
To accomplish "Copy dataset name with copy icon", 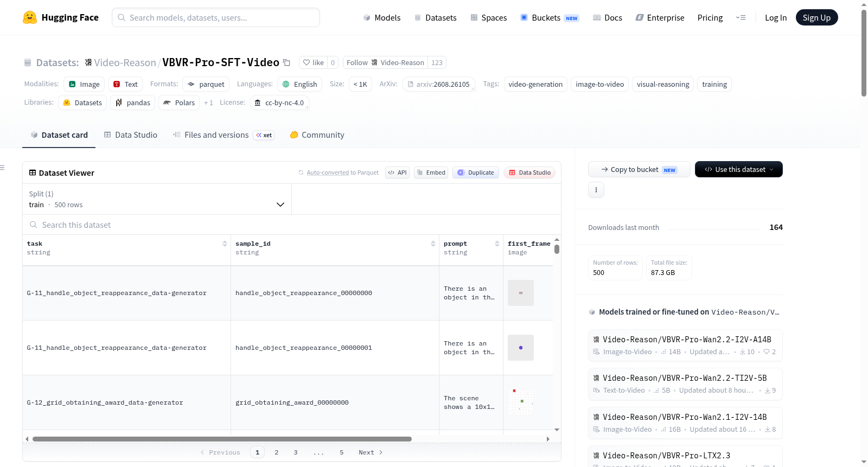I will pos(286,62).
